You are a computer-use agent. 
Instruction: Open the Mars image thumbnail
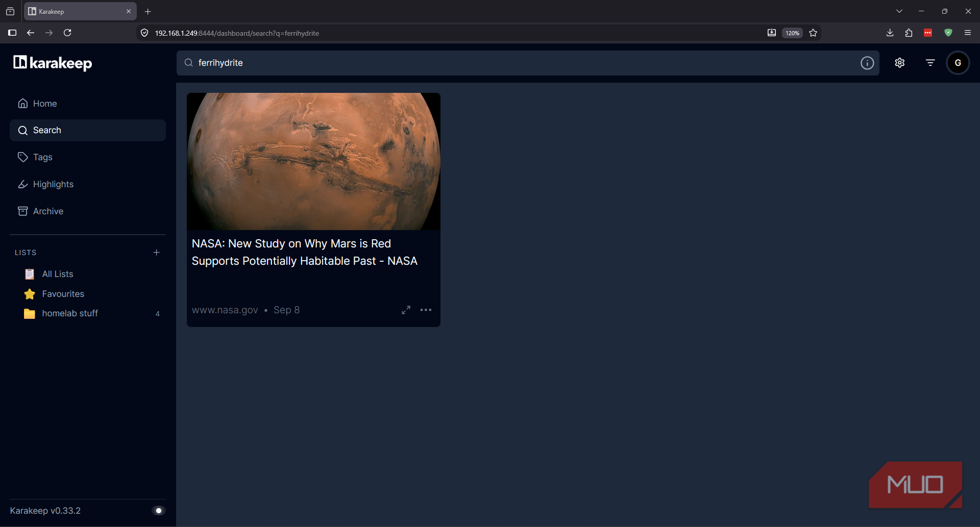pyautogui.click(x=313, y=161)
